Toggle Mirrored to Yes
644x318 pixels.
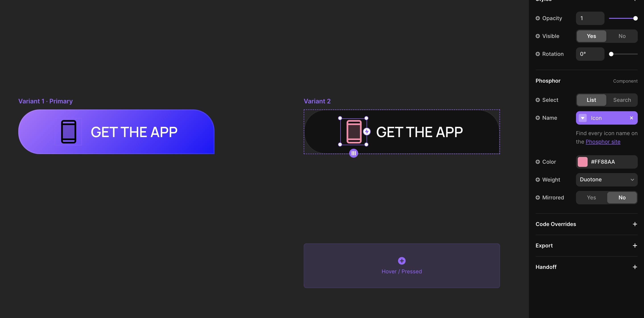tap(591, 197)
